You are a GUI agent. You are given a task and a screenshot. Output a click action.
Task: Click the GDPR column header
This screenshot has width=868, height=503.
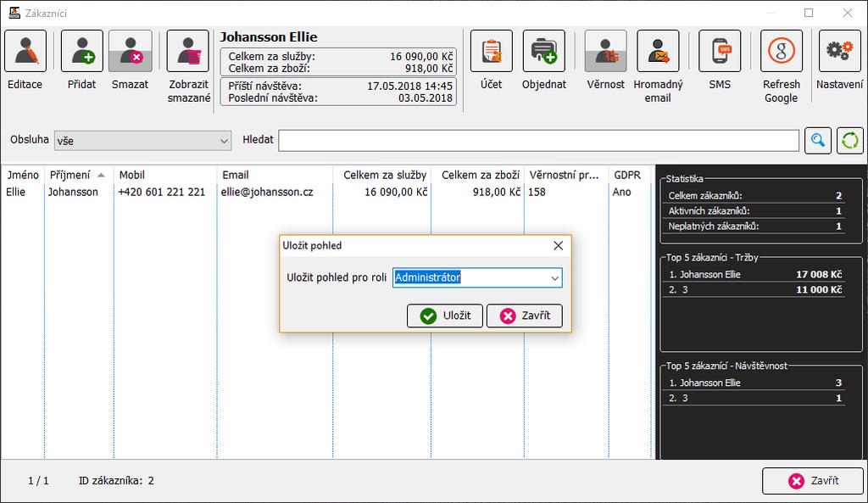coord(630,175)
